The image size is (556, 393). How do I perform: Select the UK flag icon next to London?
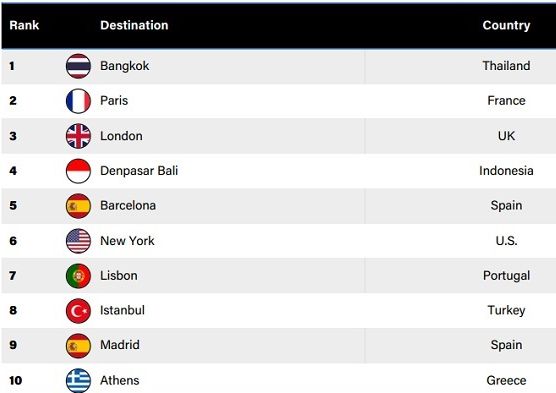click(78, 136)
